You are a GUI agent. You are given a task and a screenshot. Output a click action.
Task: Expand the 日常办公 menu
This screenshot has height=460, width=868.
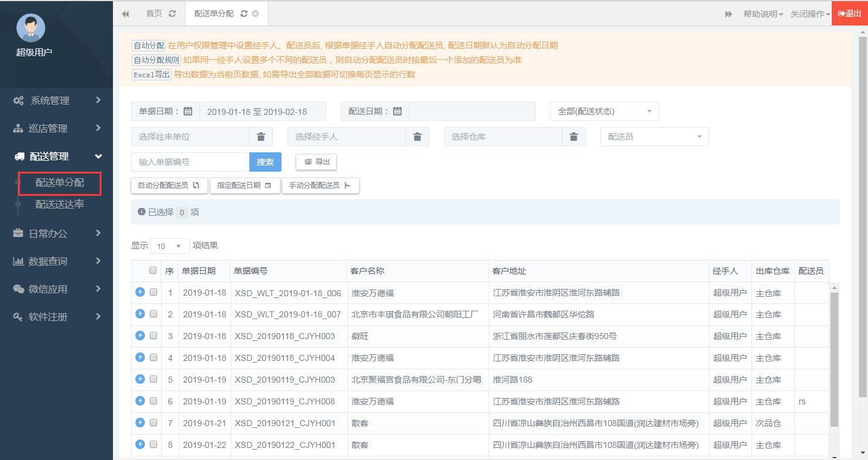pos(56,233)
